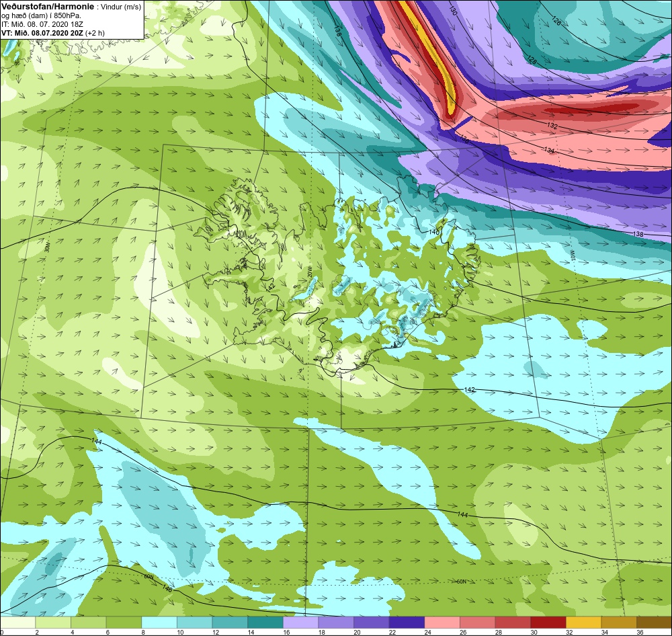The height and width of the screenshot is (636, 672).
Task: Click the 24–26 m/s pink legend swatch
Action: tap(442, 623)
